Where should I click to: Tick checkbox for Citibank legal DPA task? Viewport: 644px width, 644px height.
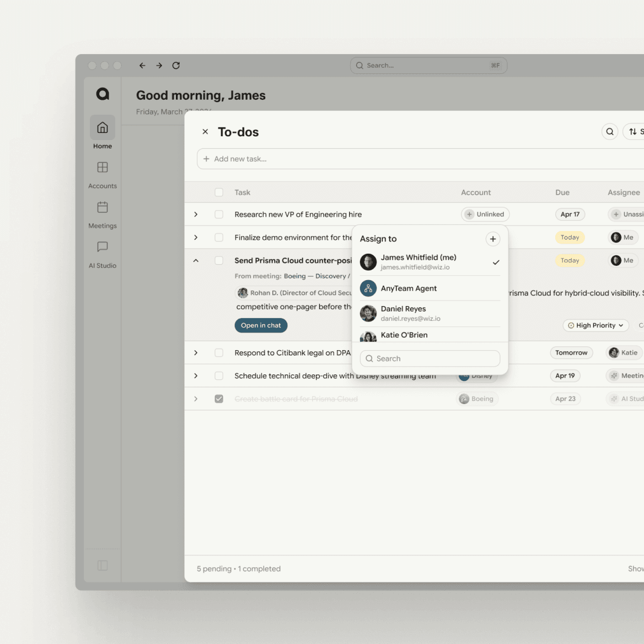tap(219, 352)
